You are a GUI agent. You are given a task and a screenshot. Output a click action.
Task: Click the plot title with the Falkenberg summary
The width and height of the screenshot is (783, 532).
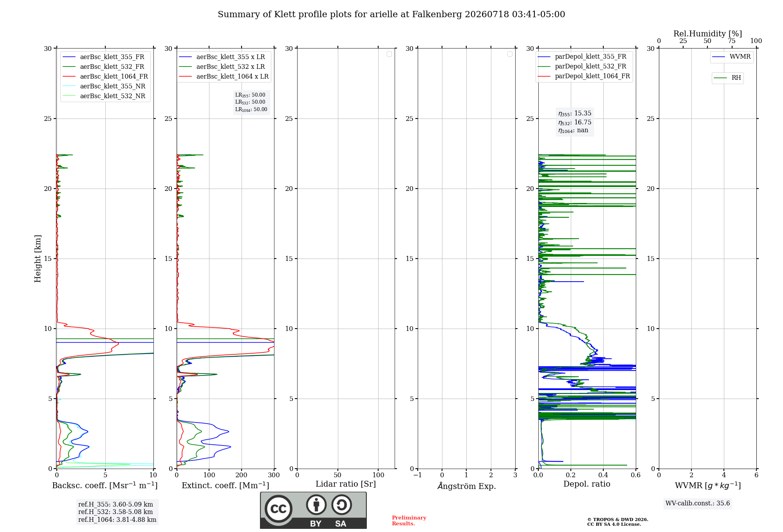pos(391,14)
